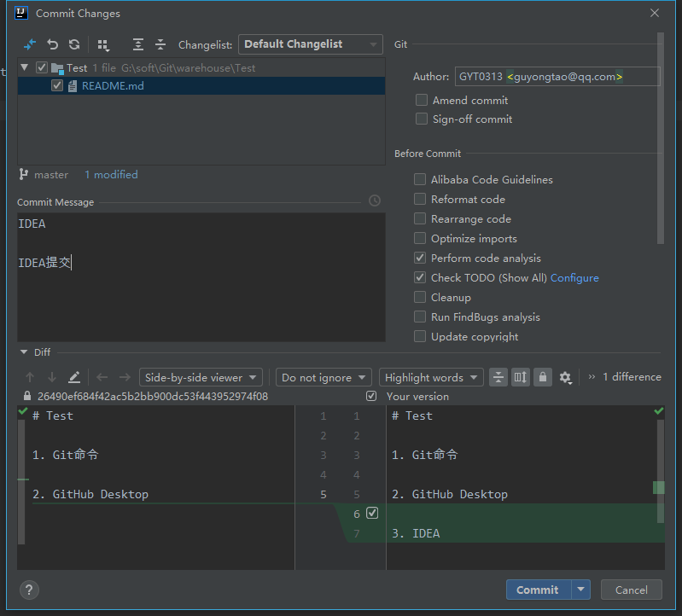Click the master branch icon

pyautogui.click(x=24, y=174)
